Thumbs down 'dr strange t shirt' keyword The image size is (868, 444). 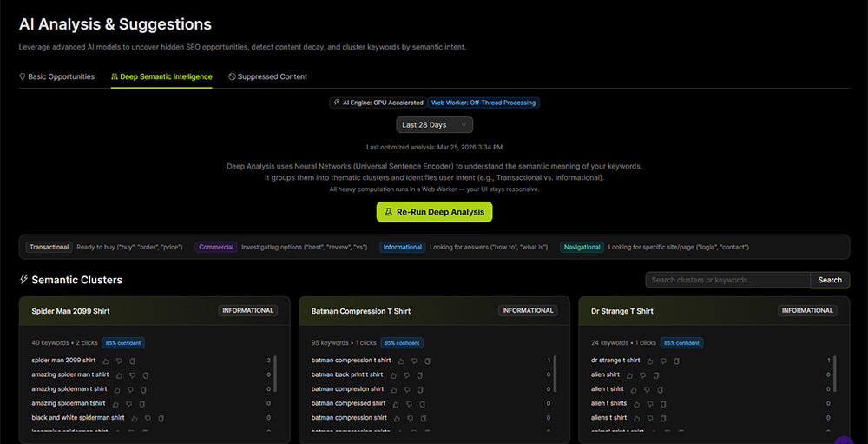click(x=663, y=361)
